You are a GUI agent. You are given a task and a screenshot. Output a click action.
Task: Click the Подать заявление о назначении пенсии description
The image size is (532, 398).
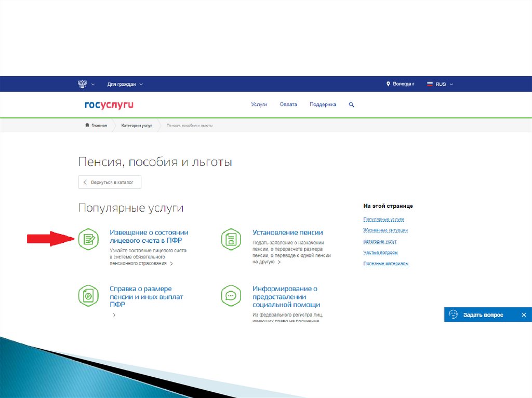291,252
